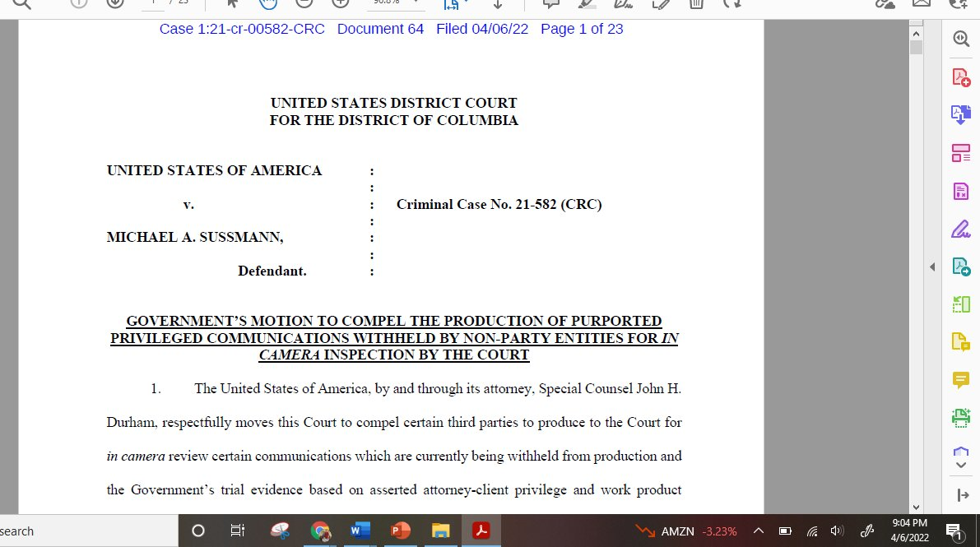Show hidden system tray icons
Viewport: 980px width, 547px height.
click(759, 531)
